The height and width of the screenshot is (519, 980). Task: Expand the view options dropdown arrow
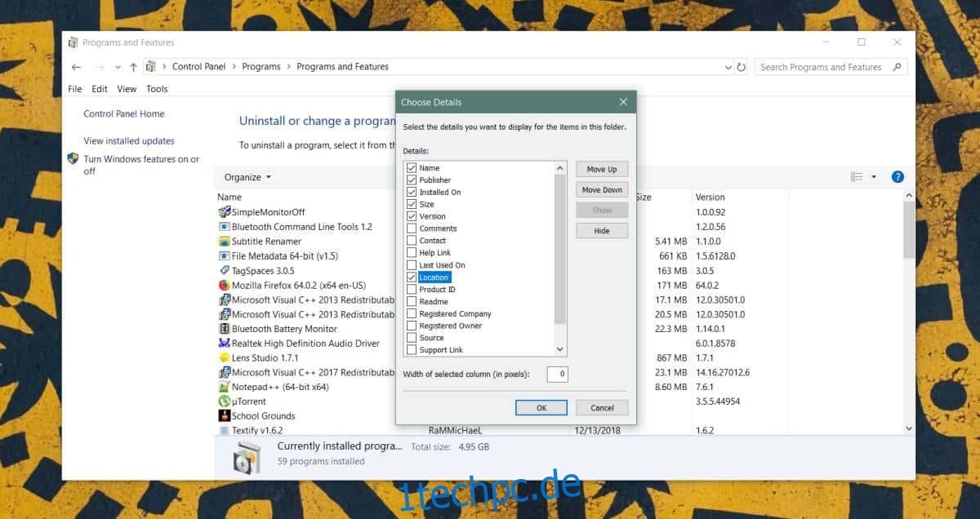[874, 177]
